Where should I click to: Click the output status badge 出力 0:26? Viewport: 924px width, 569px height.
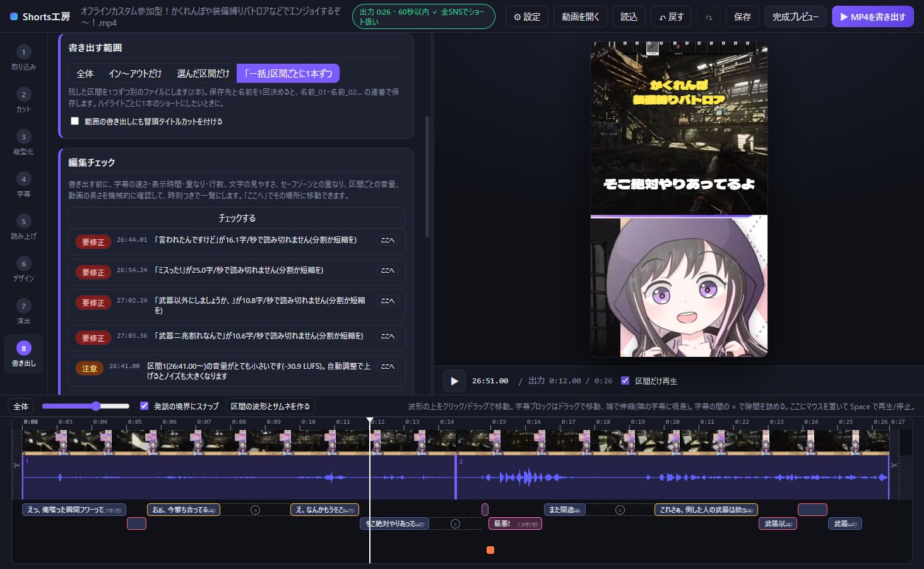423,17
